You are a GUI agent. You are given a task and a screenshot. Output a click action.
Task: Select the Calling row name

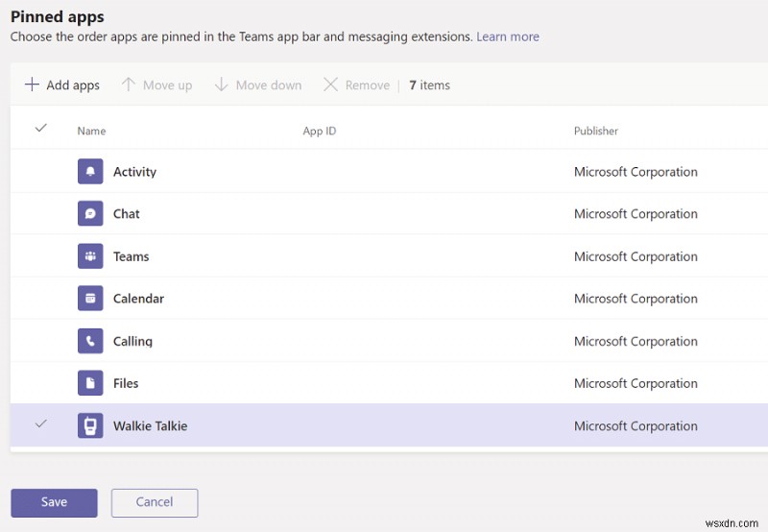tap(132, 342)
